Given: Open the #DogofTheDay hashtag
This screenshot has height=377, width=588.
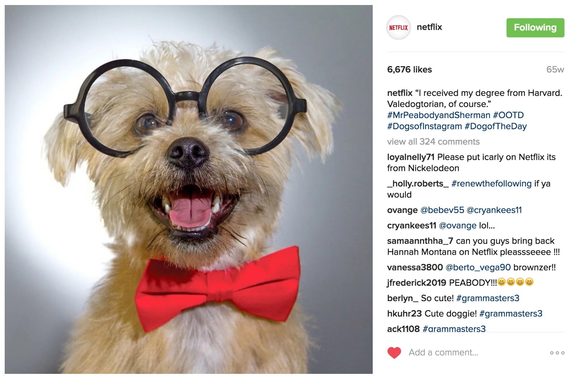Looking at the screenshot, I should pyautogui.click(x=496, y=126).
